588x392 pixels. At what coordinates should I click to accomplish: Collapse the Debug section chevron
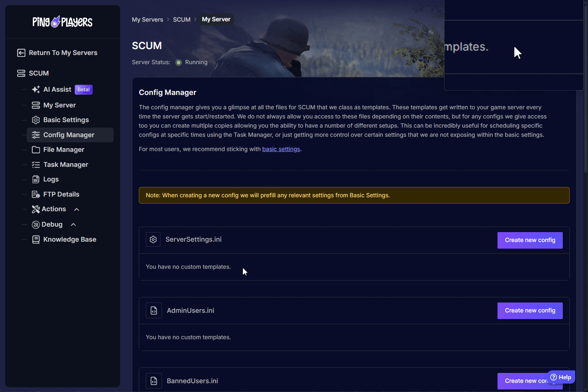pos(73,224)
